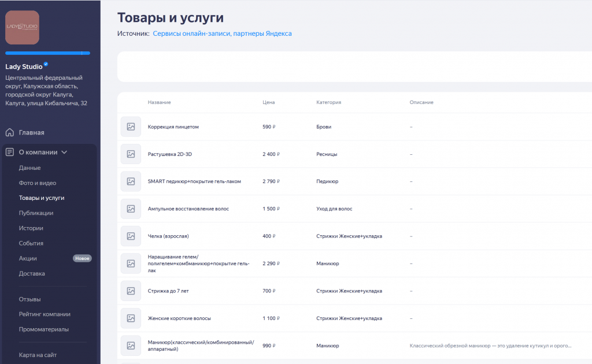Image resolution: width=592 pixels, height=364 pixels.
Task: Click the Lady Studio company name
Action: 24,66
